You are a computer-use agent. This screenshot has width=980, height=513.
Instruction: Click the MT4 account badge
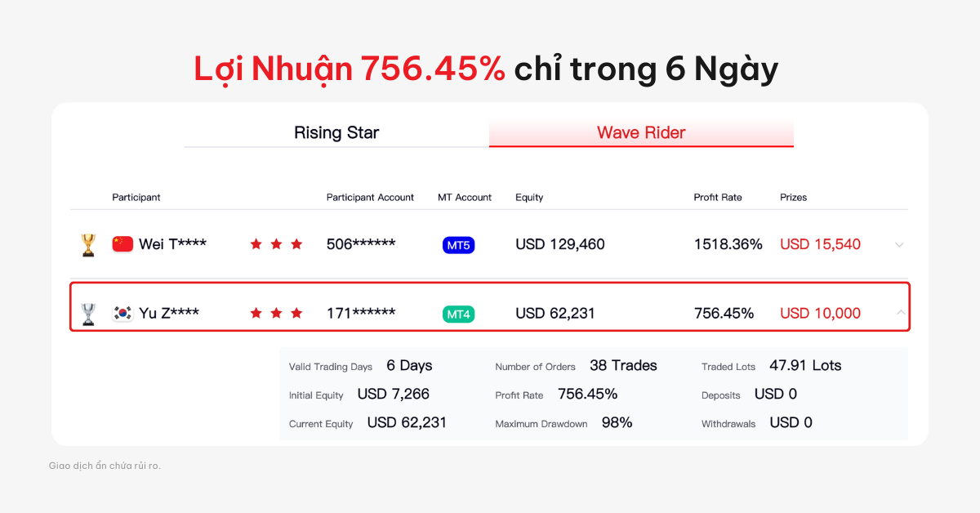458,314
